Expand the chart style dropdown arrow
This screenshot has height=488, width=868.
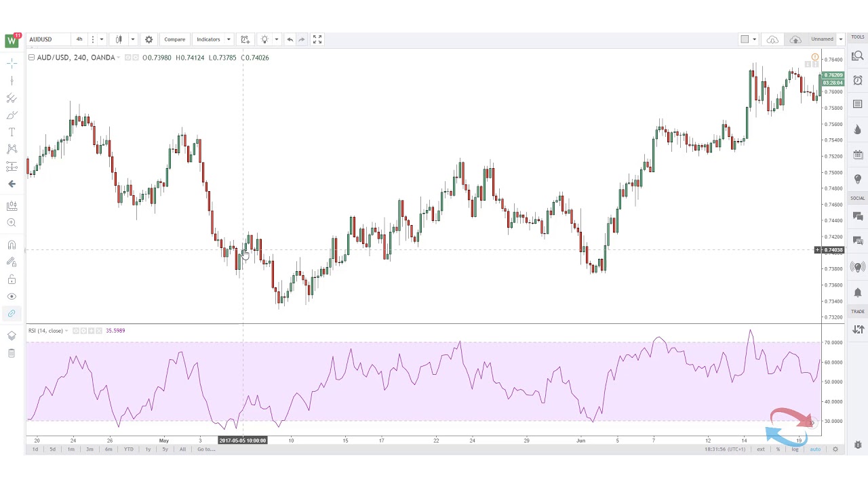[x=133, y=39]
